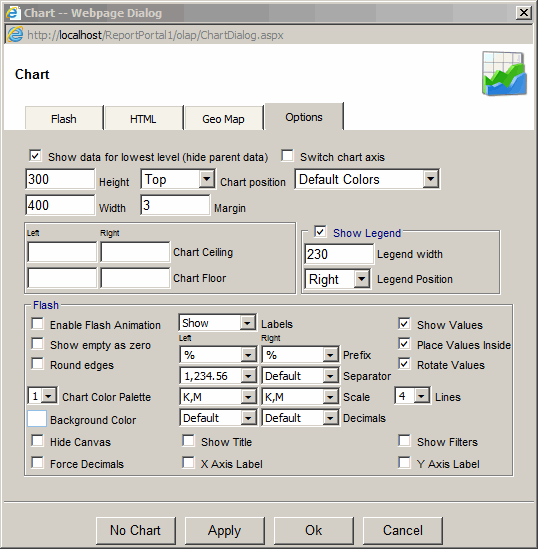Screen dimensions: 538x549
Task: Pick the Background Color swatch
Action: coord(37,418)
